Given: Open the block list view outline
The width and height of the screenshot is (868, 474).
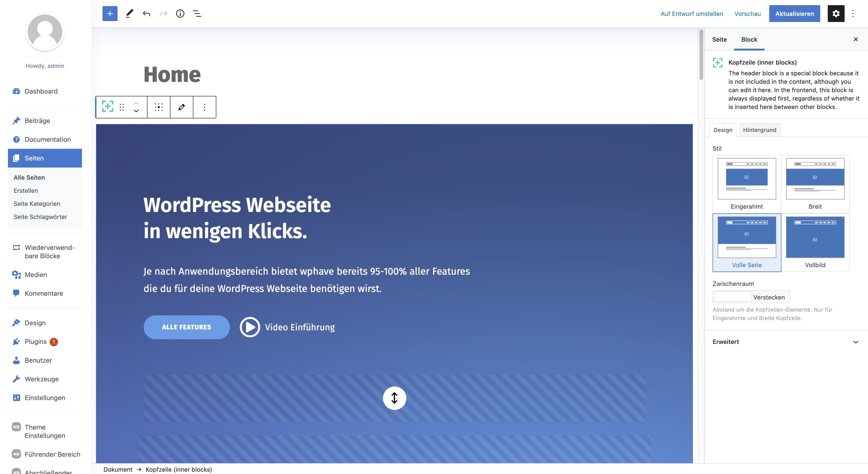Looking at the screenshot, I should (x=197, y=14).
